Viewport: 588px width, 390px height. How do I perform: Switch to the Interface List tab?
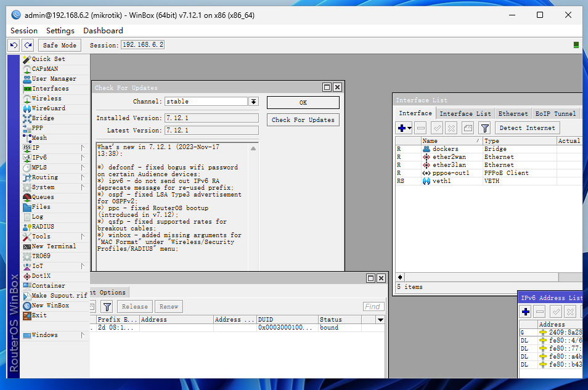(465, 113)
